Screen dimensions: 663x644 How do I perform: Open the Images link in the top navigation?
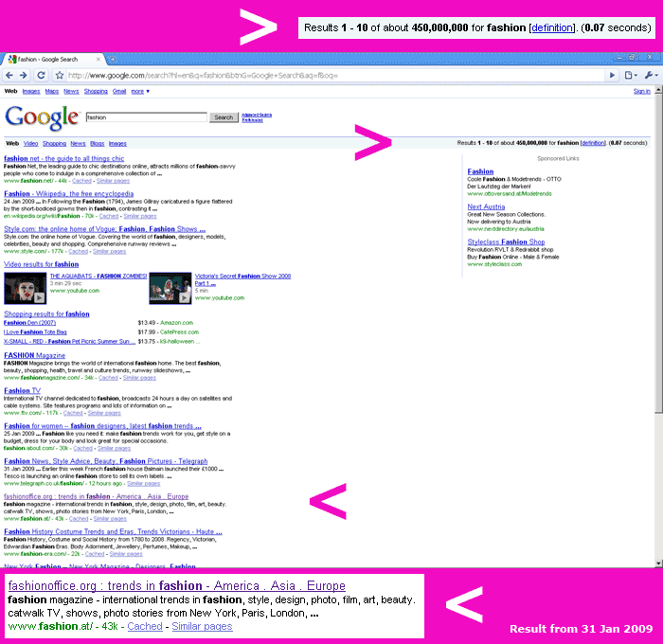tap(31, 91)
